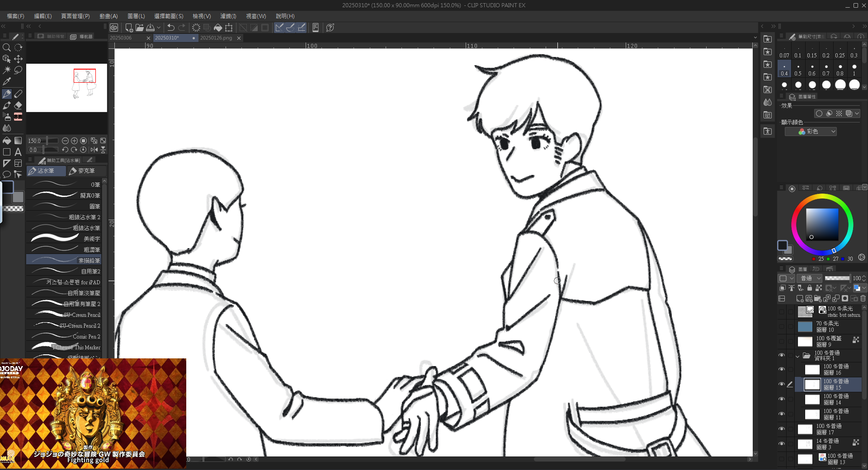Select the Gradient tool
This screenshot has height=470, width=868.
pyautogui.click(x=18, y=141)
